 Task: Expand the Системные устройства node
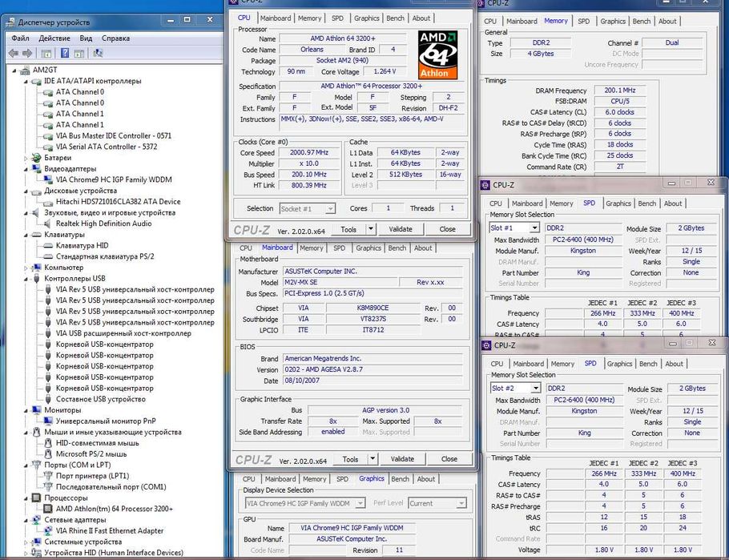point(26,542)
